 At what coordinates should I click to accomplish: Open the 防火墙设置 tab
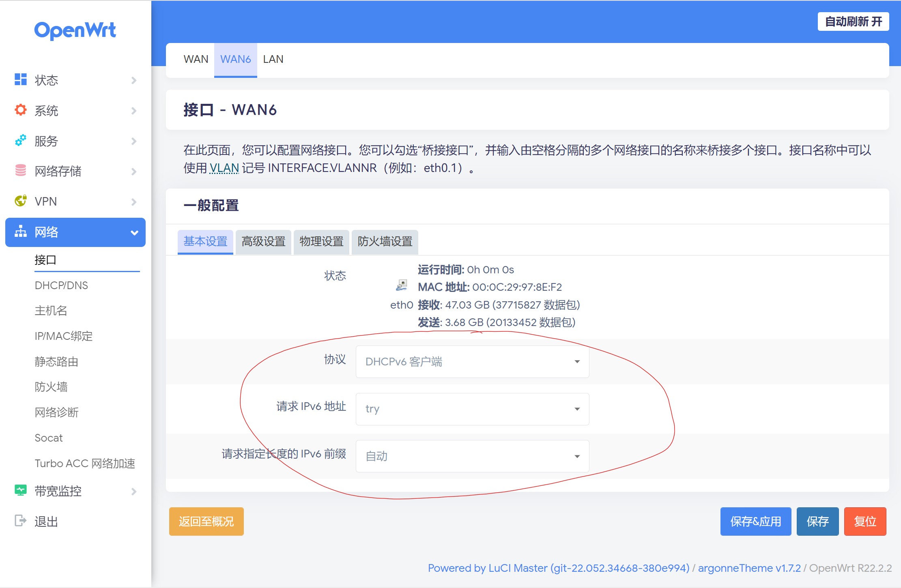pyautogui.click(x=385, y=242)
